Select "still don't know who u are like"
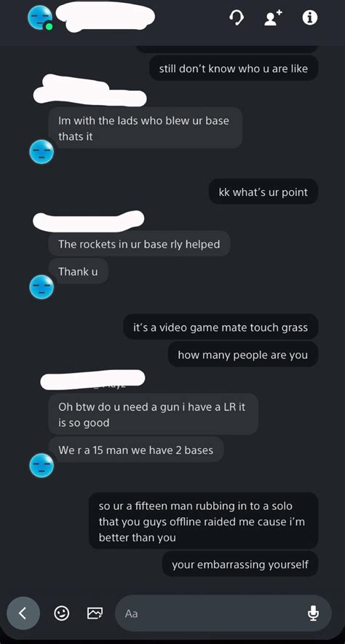 234,68
